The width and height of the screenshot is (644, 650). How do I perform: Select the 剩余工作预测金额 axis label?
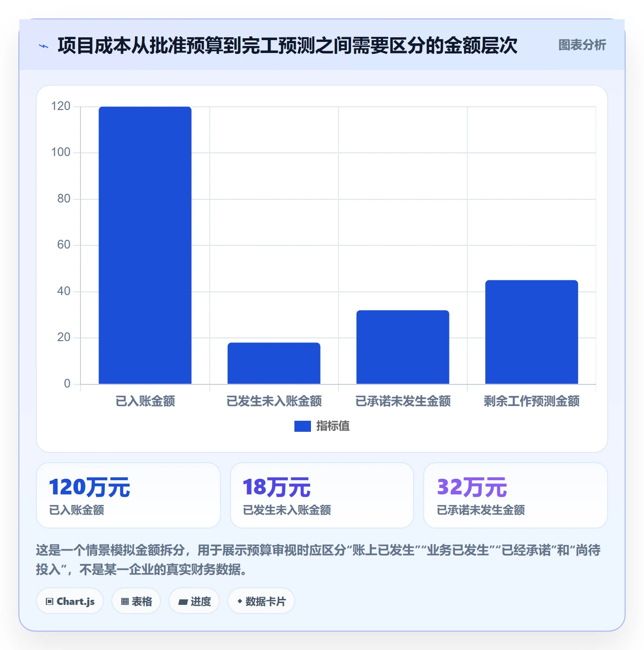tap(532, 401)
